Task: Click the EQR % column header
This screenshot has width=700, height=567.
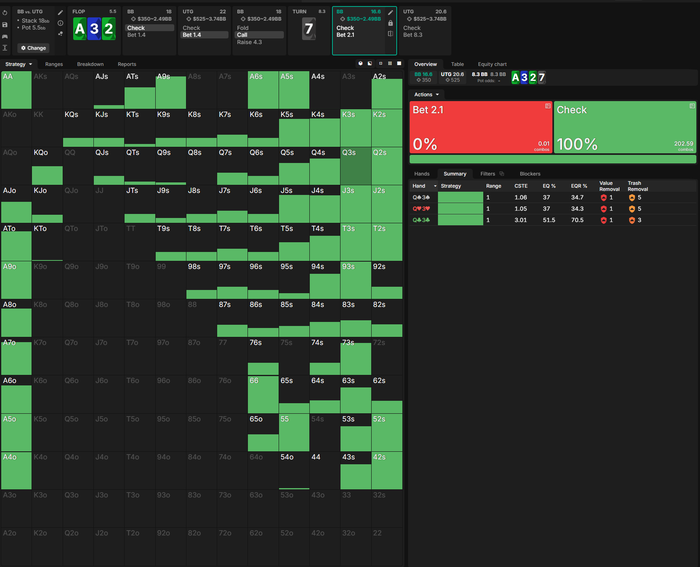Action: 579,186
